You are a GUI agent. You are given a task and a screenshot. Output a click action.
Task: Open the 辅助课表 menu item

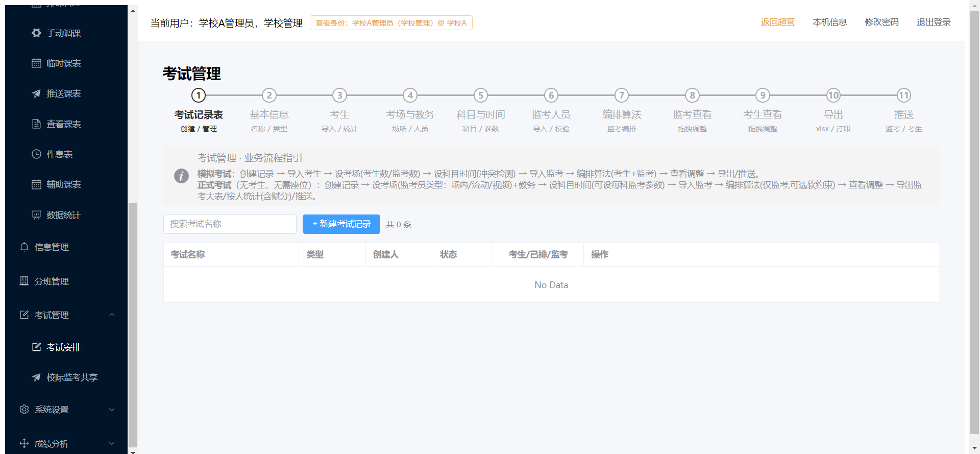(x=66, y=184)
